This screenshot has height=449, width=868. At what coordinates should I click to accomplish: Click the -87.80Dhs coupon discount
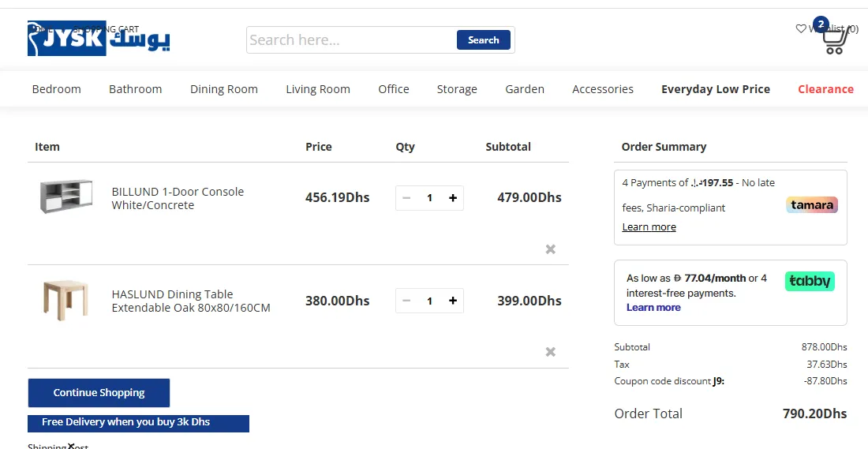pyautogui.click(x=825, y=381)
